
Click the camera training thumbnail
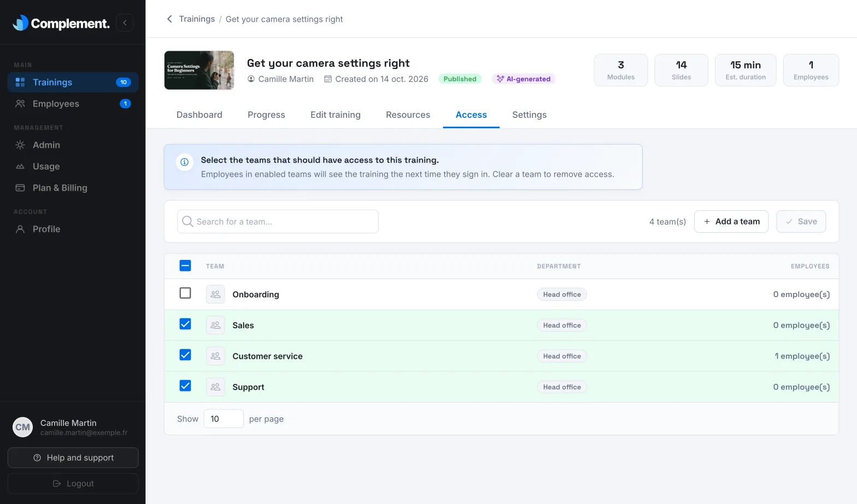coord(199,70)
